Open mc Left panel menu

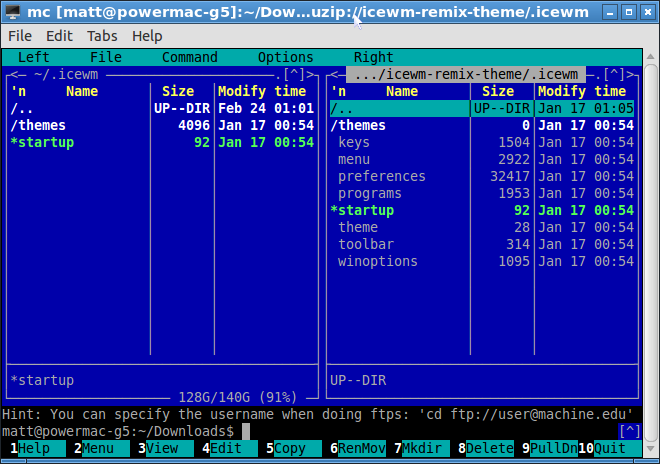tap(34, 57)
